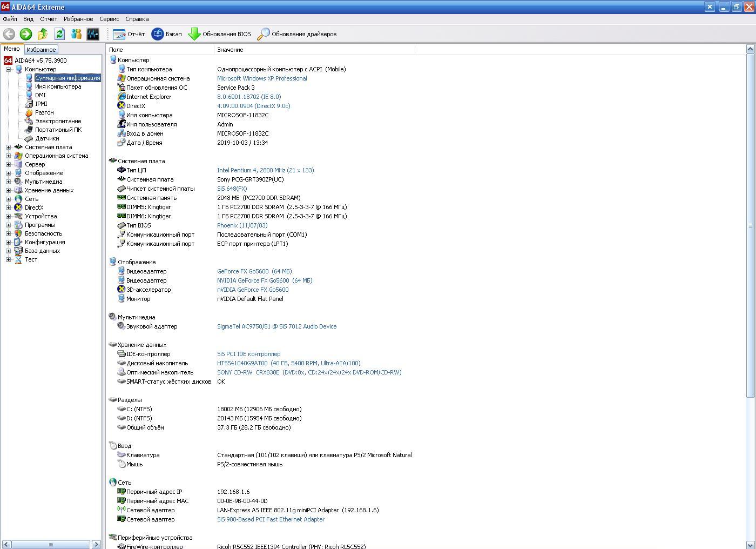
Task: Select Портативный ПК tree item
Action: (58, 130)
